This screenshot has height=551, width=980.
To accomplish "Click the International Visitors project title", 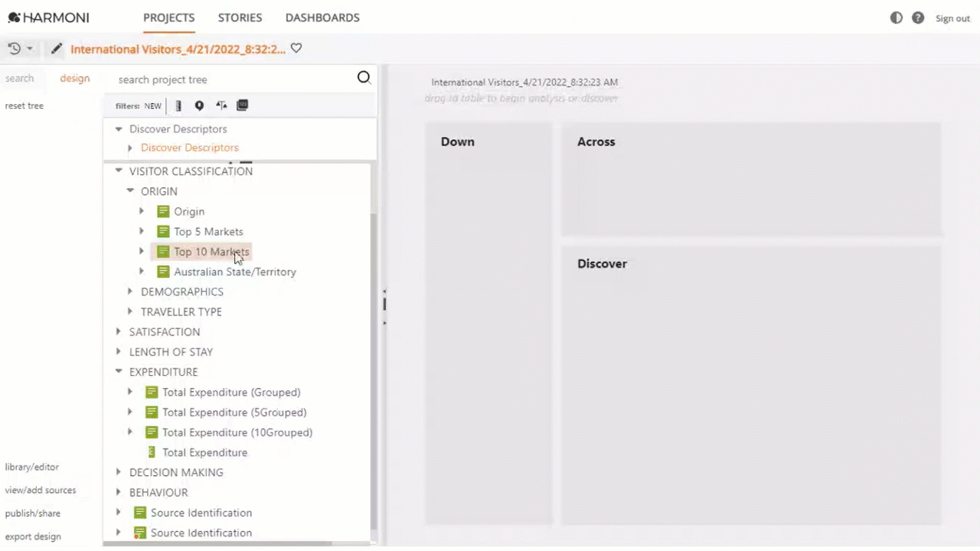I will click(x=178, y=49).
